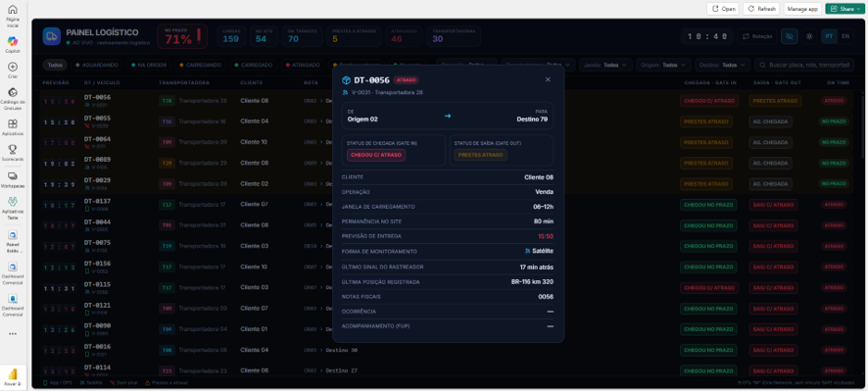Click the 10:40 clock display
The height and width of the screenshot is (391, 868).
(707, 36)
